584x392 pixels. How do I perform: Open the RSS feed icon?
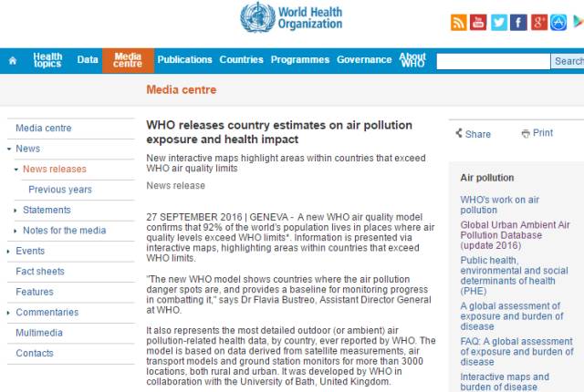(458, 22)
